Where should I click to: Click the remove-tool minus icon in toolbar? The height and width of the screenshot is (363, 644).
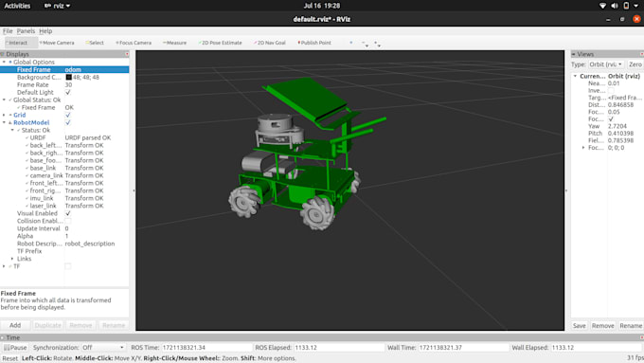pos(365,44)
